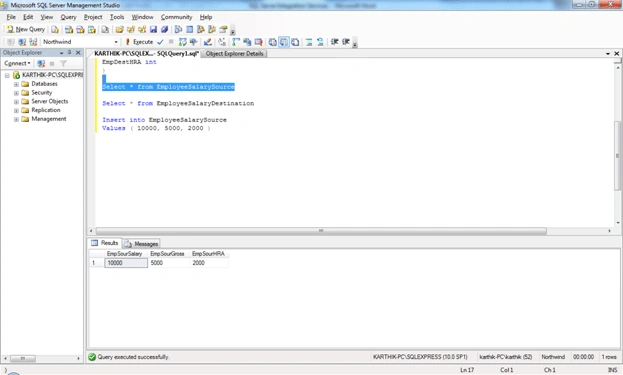
Task: Click the Save All icon
Action: [164, 29]
